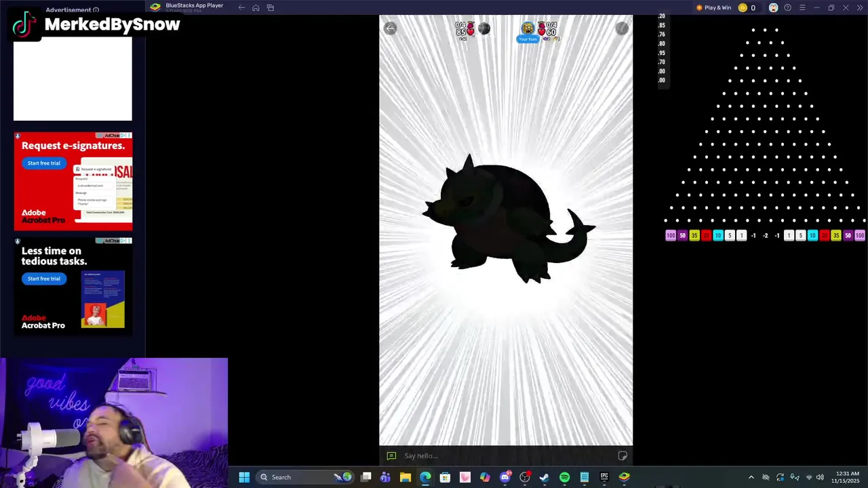Click Less time on tedious tasks headline

[x=54, y=256]
